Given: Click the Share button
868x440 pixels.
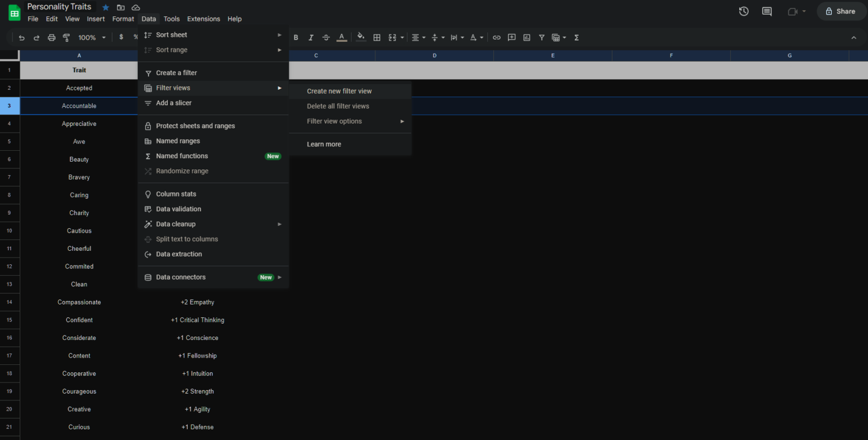Looking at the screenshot, I should click(840, 11).
